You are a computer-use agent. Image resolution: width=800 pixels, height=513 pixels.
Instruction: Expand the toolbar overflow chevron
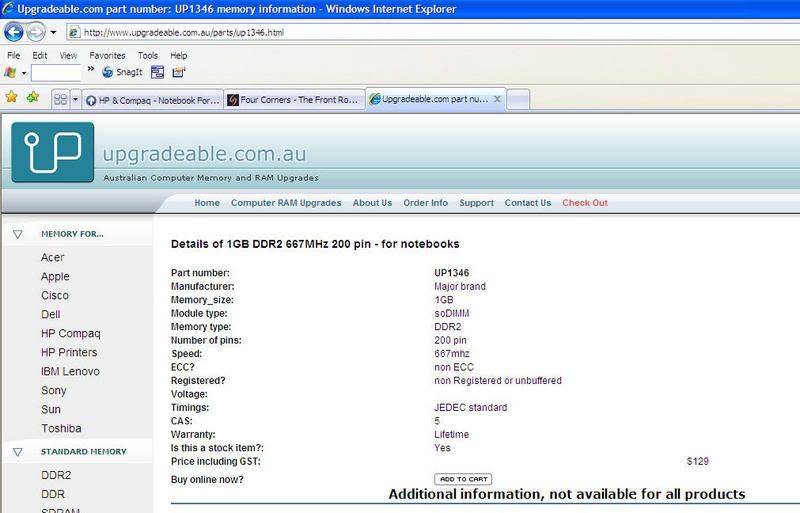click(x=91, y=69)
